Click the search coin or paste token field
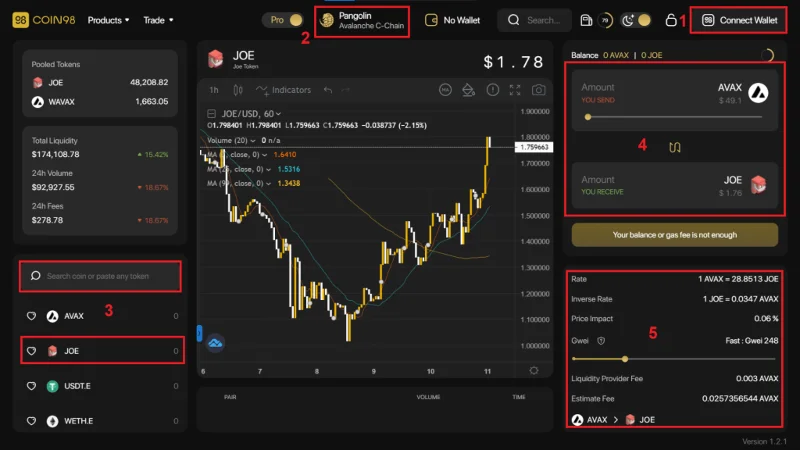The image size is (800, 450). [100, 276]
